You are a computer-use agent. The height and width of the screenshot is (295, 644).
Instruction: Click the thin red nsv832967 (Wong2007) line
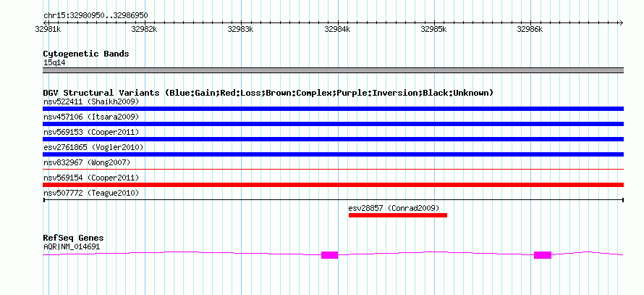333,169
